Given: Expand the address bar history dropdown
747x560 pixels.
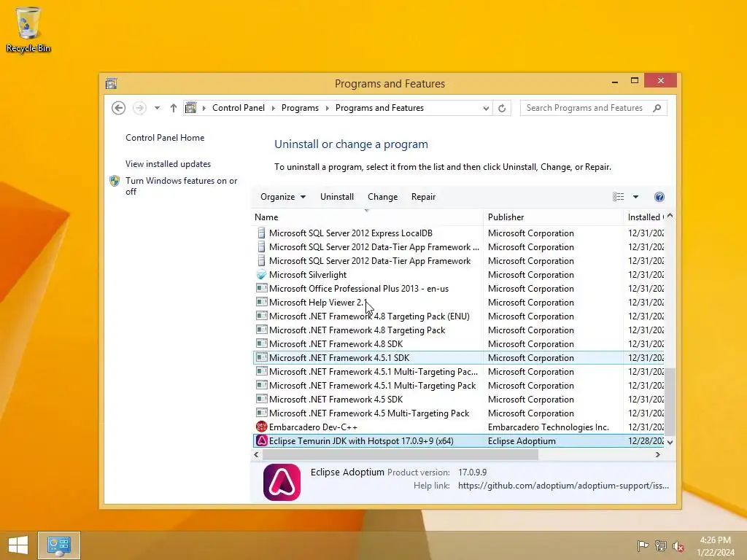Looking at the screenshot, I should click(485, 108).
